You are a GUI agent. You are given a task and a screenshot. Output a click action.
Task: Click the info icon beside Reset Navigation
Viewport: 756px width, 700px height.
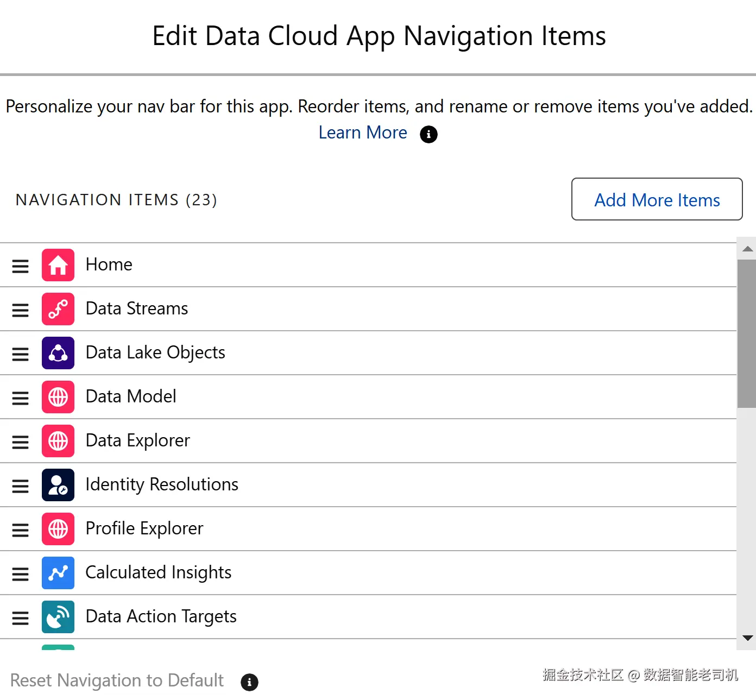[x=249, y=682]
